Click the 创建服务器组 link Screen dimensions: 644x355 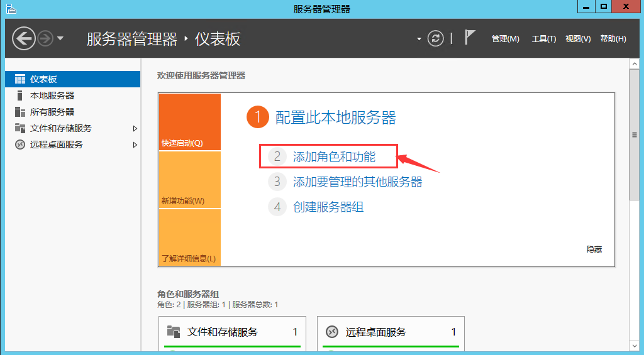click(328, 207)
